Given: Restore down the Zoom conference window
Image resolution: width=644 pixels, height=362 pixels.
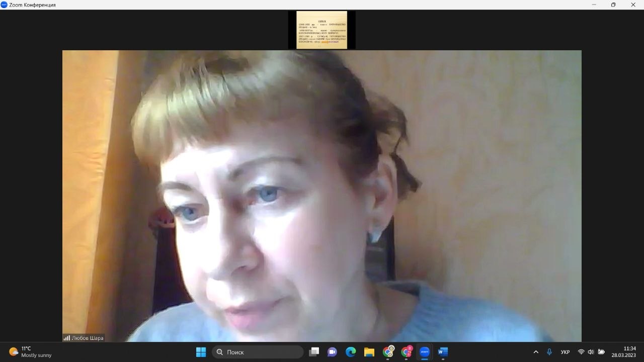Looking at the screenshot, I should (613, 5).
